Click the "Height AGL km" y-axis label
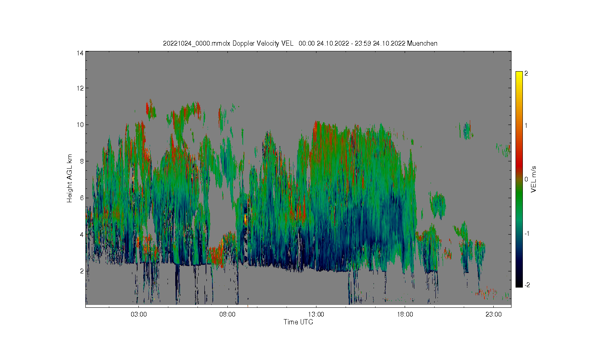 pyautogui.click(x=70, y=178)
